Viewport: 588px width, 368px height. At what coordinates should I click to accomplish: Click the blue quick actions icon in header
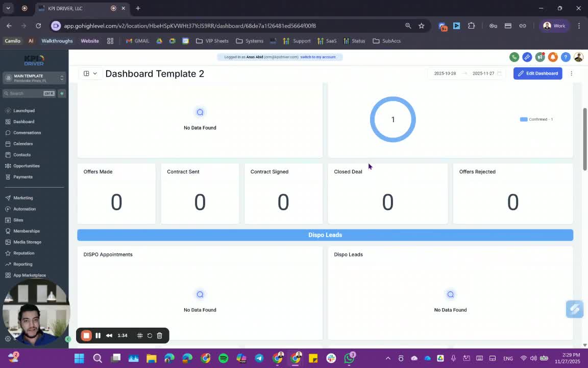(x=527, y=57)
